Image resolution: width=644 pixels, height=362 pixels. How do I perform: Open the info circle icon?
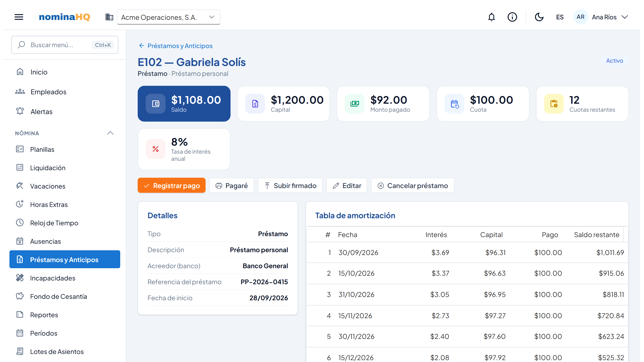click(512, 17)
